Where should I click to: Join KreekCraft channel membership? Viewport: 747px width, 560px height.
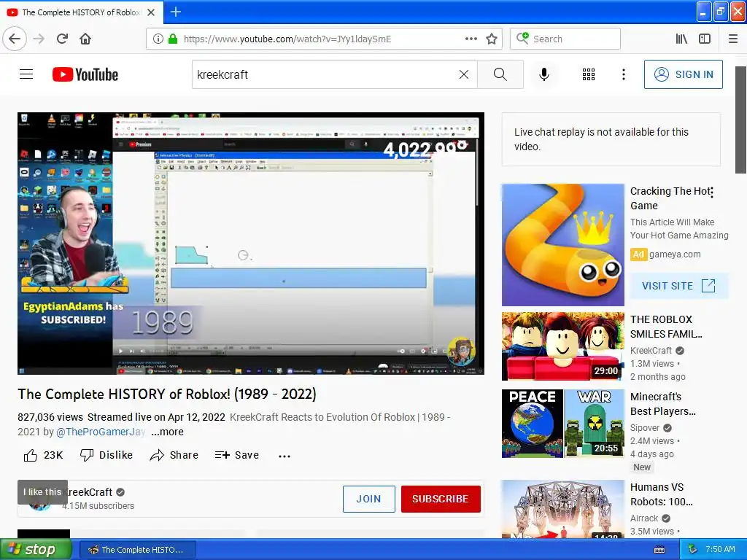tap(368, 499)
